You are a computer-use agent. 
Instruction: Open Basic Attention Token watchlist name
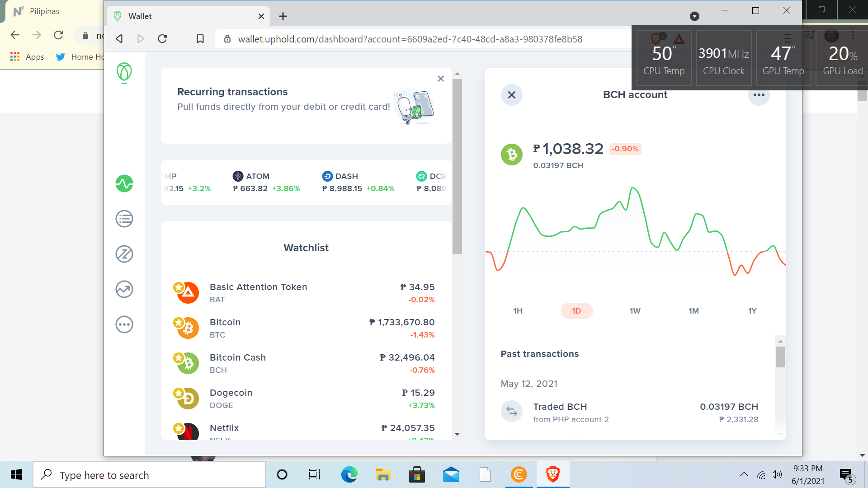click(x=259, y=287)
